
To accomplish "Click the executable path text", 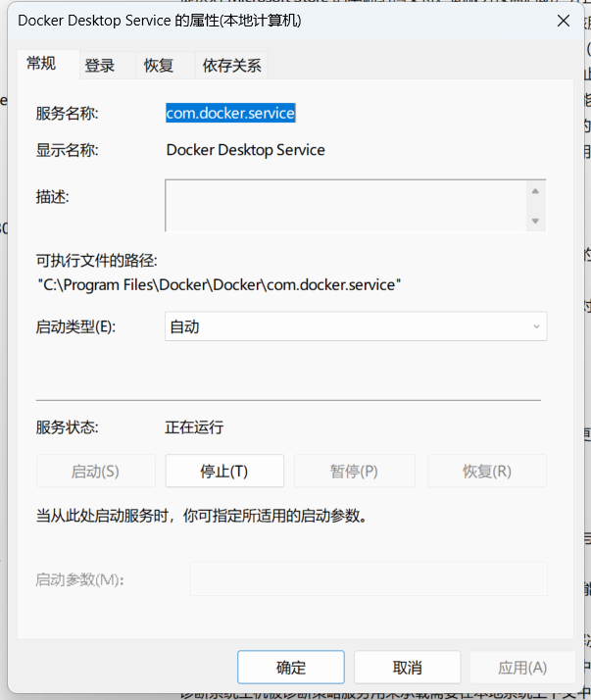I will pos(220,285).
